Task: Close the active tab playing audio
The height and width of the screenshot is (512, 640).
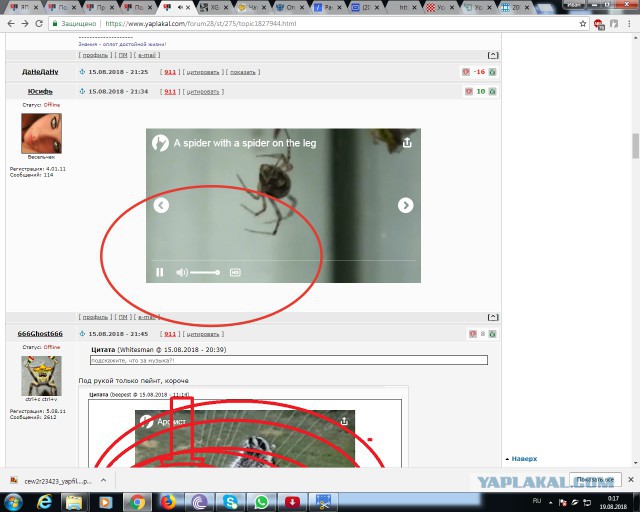Action: (x=188, y=7)
